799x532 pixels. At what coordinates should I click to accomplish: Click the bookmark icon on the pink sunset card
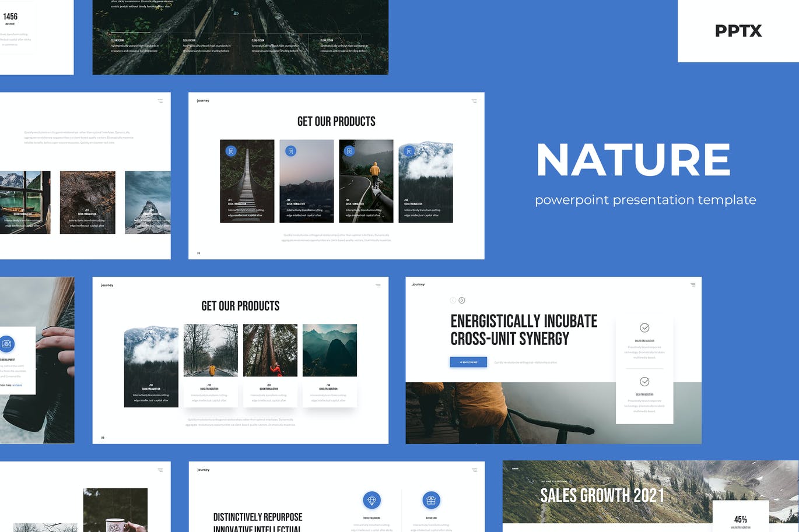[x=290, y=151]
